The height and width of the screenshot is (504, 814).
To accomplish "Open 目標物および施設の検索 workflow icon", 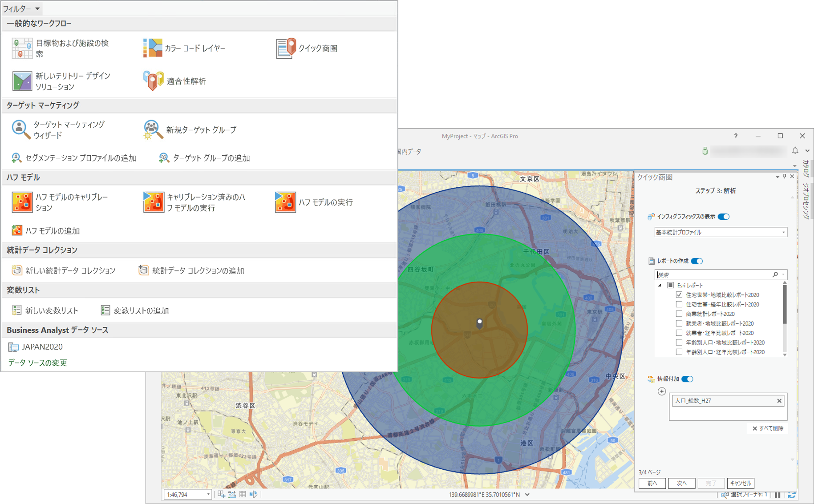I will point(22,48).
